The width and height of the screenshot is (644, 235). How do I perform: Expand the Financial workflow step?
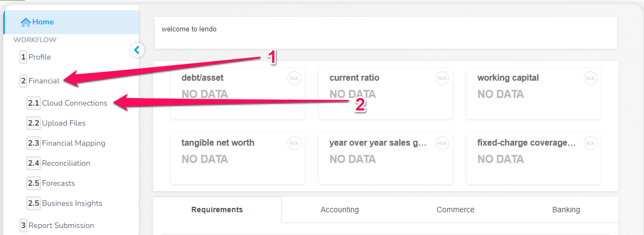(40, 81)
